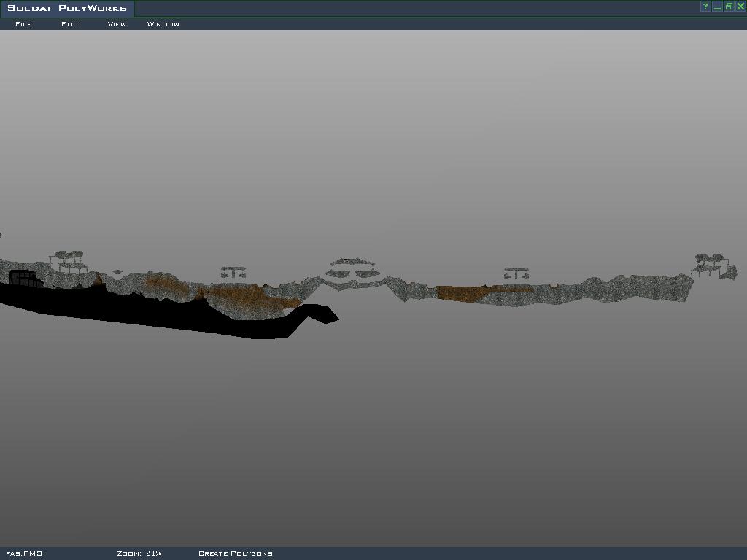Open the Edit menu
Viewport: 747px width, 560px height.
pos(70,24)
